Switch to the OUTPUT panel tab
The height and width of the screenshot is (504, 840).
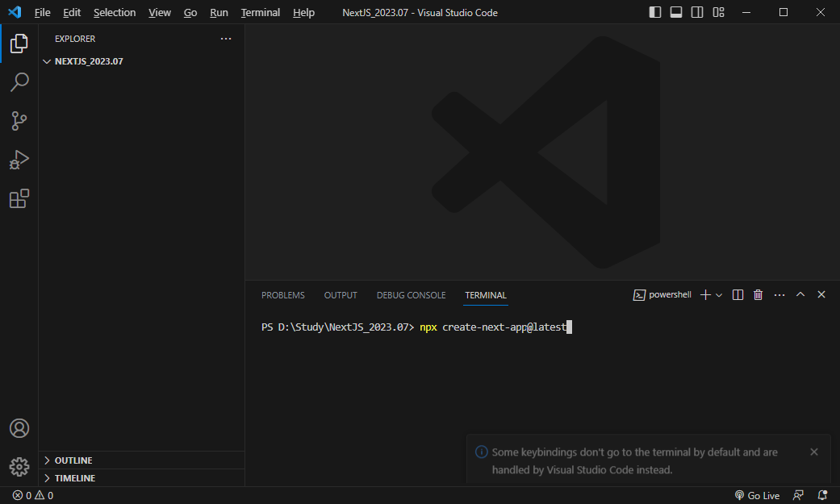(x=341, y=295)
